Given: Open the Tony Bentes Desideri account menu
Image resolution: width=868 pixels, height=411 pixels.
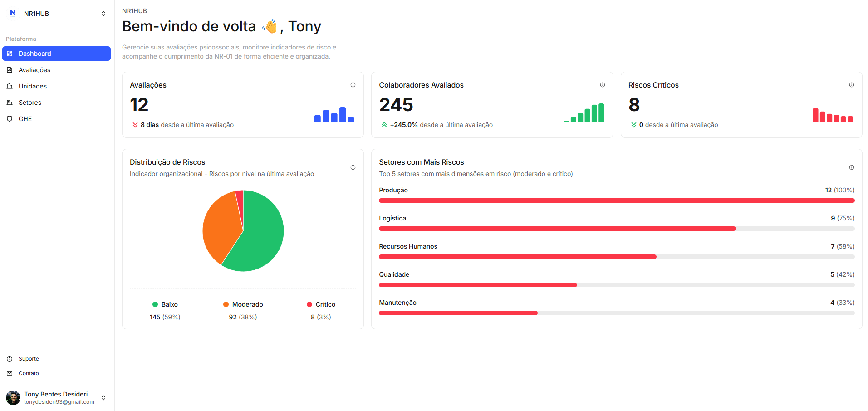Looking at the screenshot, I should [x=103, y=398].
